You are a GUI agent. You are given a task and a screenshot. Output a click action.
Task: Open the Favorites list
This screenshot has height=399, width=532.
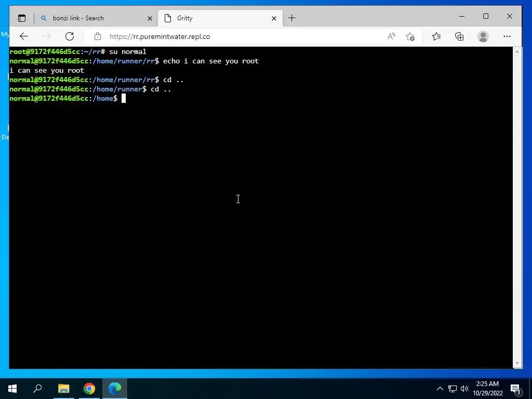[x=436, y=36]
